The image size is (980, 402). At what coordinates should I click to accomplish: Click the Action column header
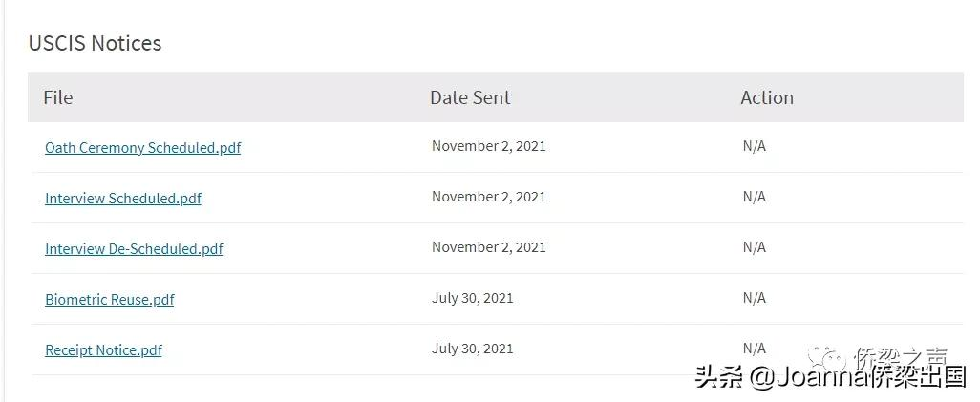[x=767, y=97]
